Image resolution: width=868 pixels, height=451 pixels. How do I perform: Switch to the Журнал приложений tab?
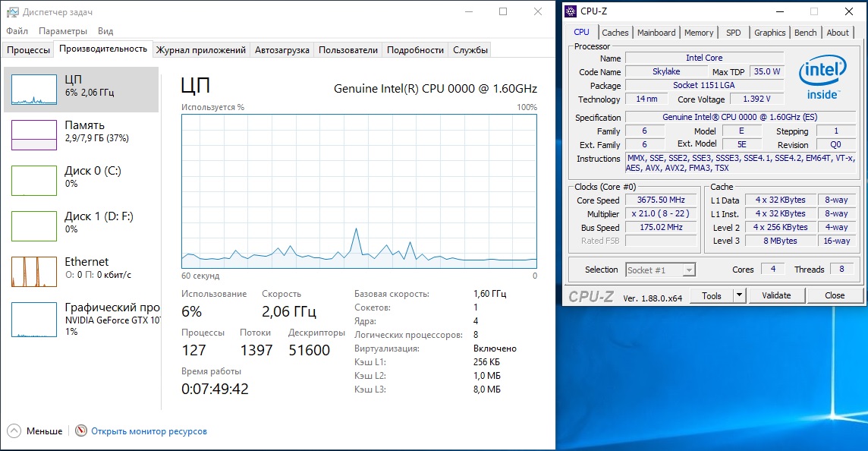(201, 50)
